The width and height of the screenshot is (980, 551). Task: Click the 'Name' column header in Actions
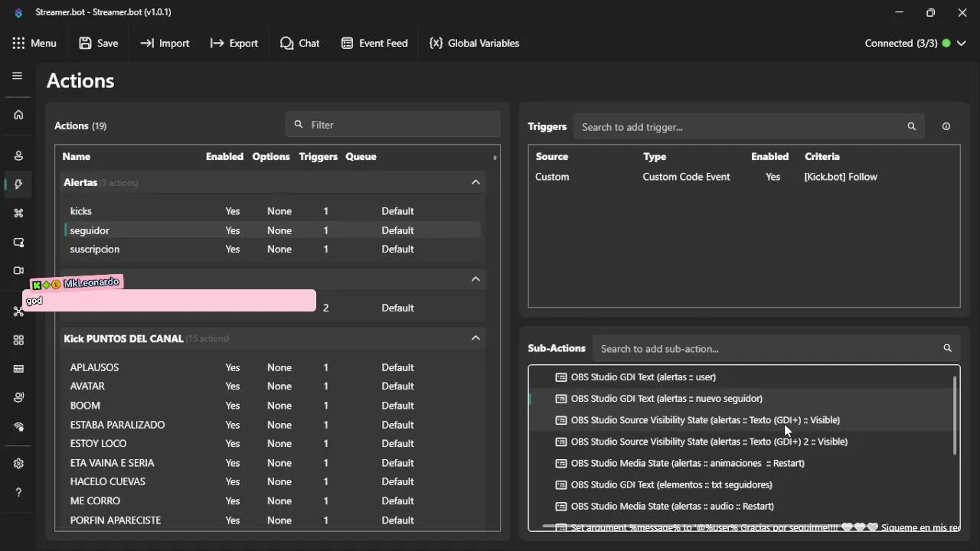point(77,157)
